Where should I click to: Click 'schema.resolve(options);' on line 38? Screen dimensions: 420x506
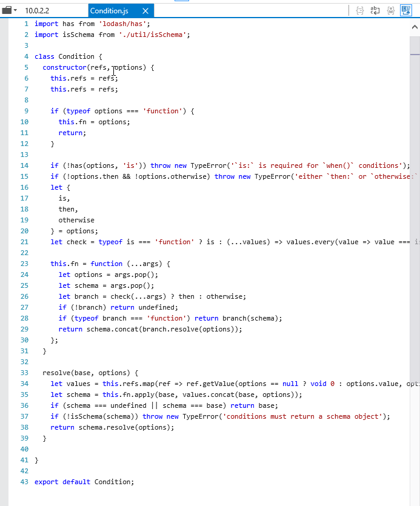coord(126,427)
